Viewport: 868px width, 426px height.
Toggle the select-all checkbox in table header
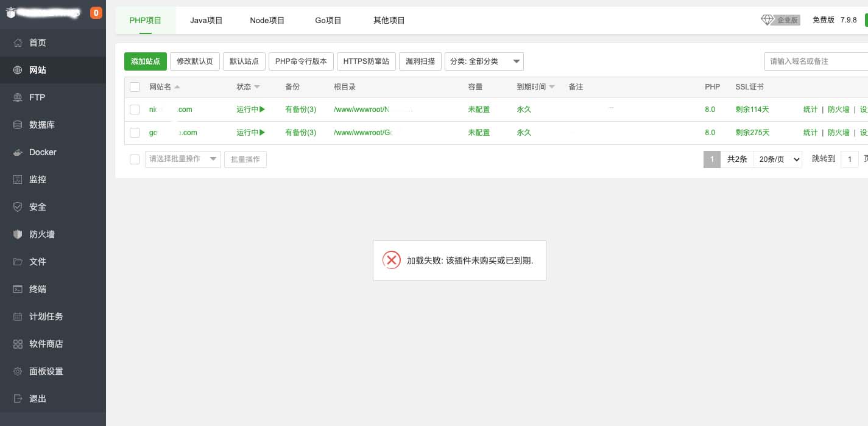[135, 87]
